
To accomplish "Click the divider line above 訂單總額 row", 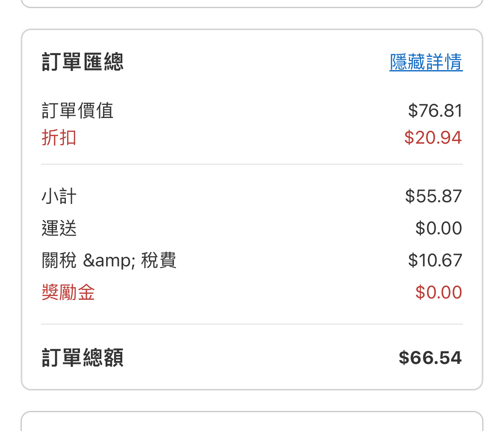I will (x=252, y=324).
